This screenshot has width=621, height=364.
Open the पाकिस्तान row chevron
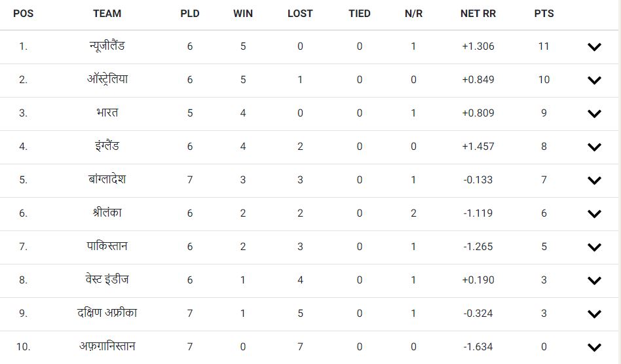point(594,247)
